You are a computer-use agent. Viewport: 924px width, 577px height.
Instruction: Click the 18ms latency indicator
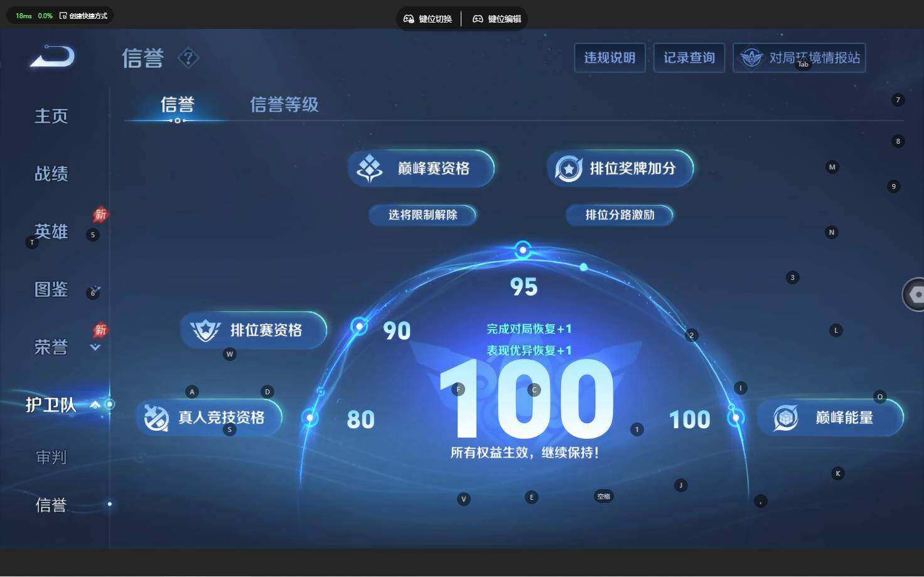tap(24, 16)
